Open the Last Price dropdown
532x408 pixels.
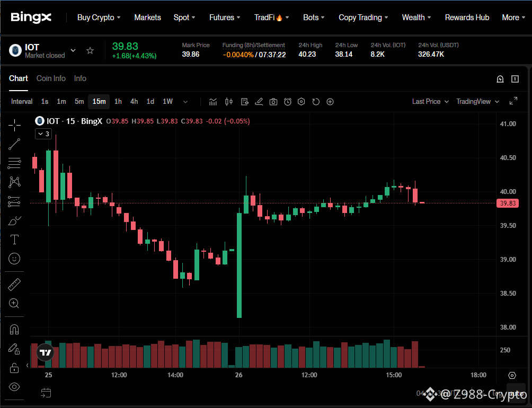tap(430, 101)
